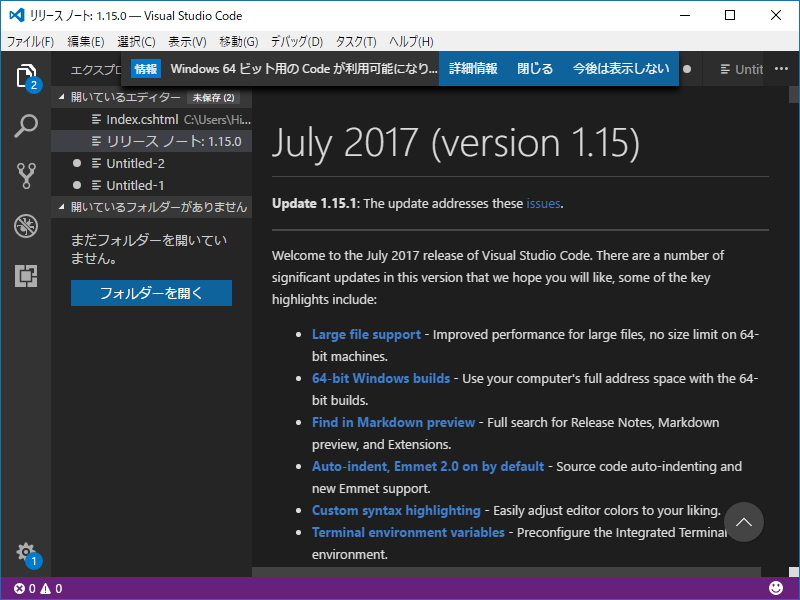Image resolution: width=800 pixels, height=600 pixels.
Task: Follow the 64-bit Windows builds link
Action: coord(381,379)
